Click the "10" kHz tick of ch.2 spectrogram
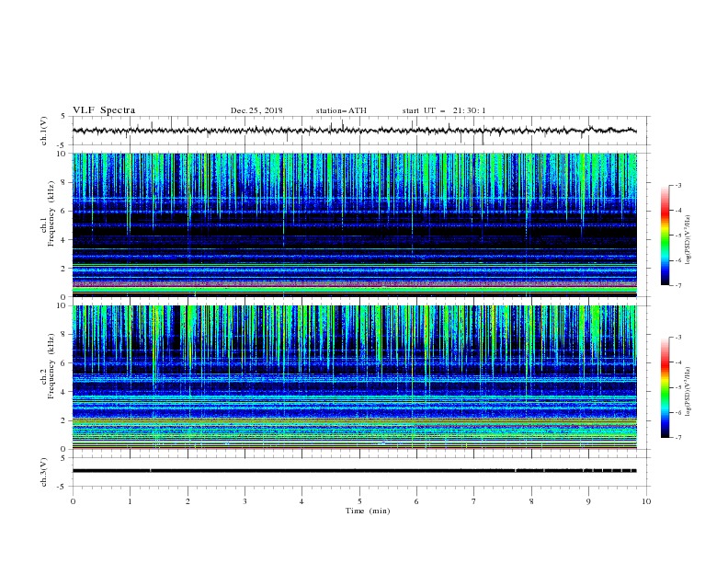 click(63, 305)
